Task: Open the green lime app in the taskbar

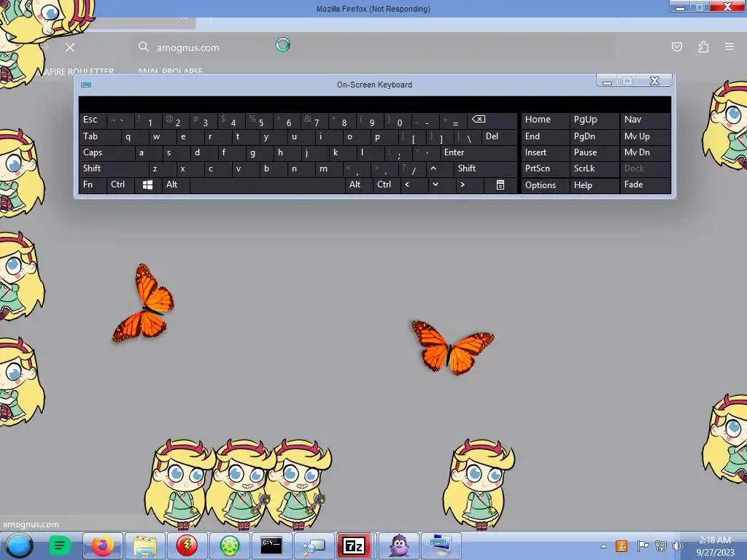Action: coord(229,545)
